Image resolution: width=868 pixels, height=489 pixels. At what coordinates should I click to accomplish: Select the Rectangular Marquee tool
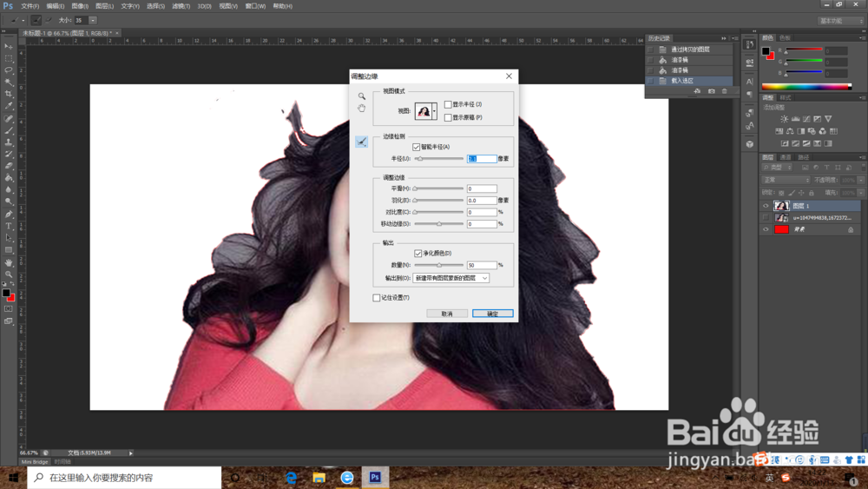click(x=9, y=58)
